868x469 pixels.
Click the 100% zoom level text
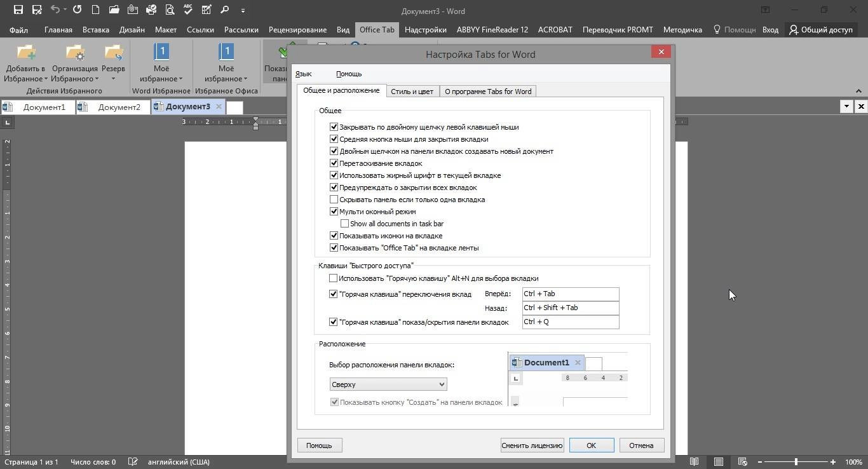[x=853, y=462]
